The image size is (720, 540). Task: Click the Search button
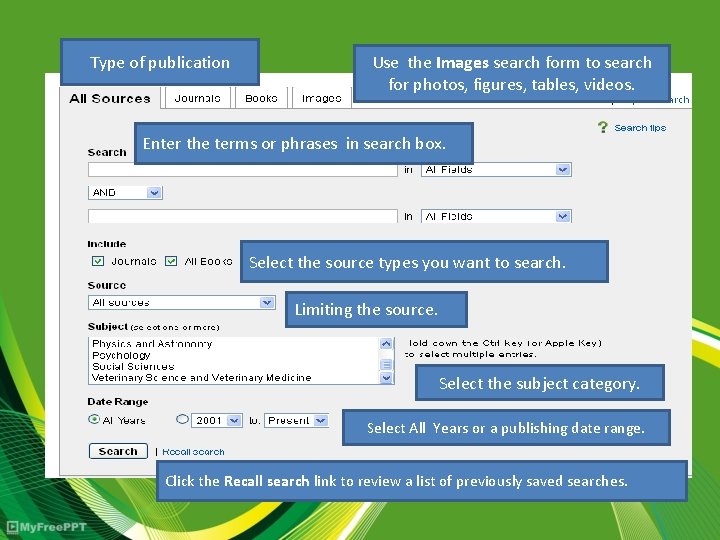[118, 451]
